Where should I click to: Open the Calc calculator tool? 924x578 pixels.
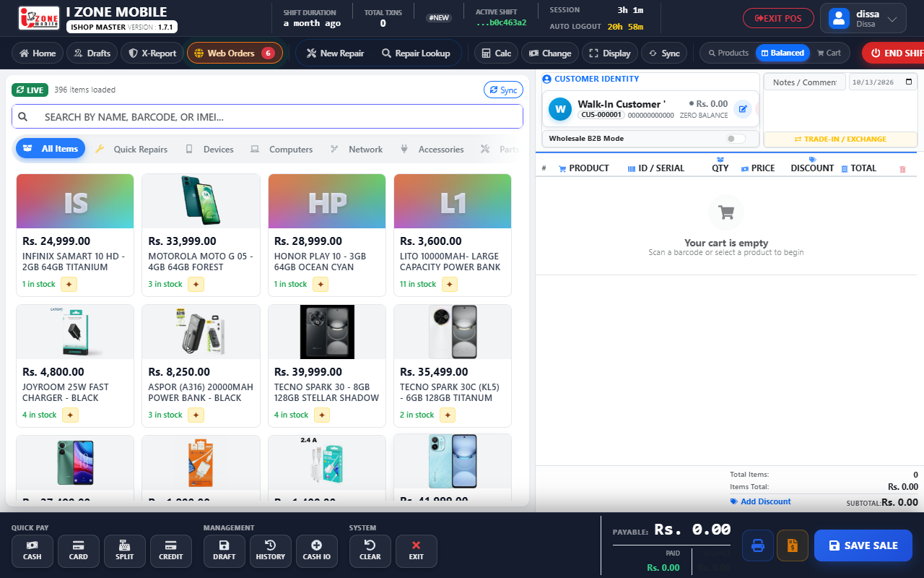(x=497, y=53)
